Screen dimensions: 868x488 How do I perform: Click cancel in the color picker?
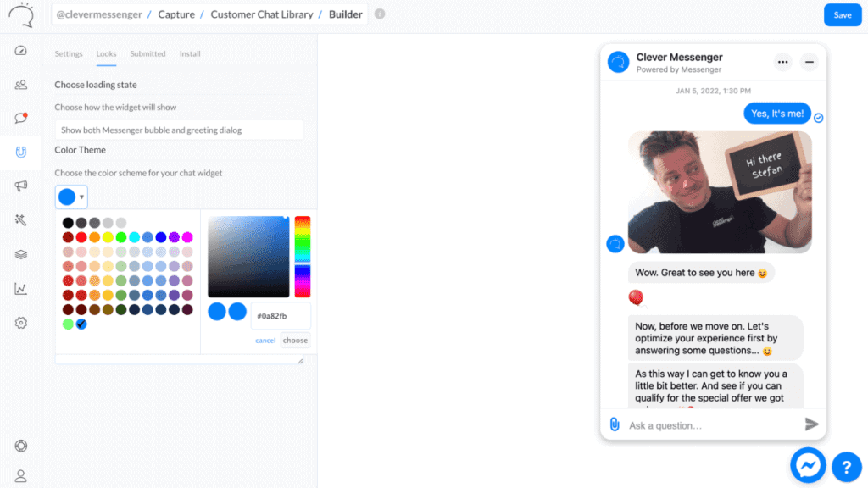coord(265,340)
